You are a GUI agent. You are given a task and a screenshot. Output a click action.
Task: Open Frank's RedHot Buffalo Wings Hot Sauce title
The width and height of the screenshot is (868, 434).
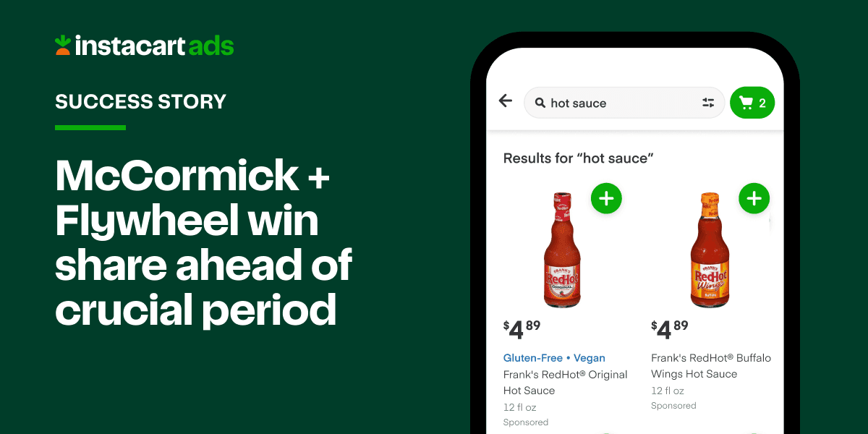pyautogui.click(x=711, y=366)
